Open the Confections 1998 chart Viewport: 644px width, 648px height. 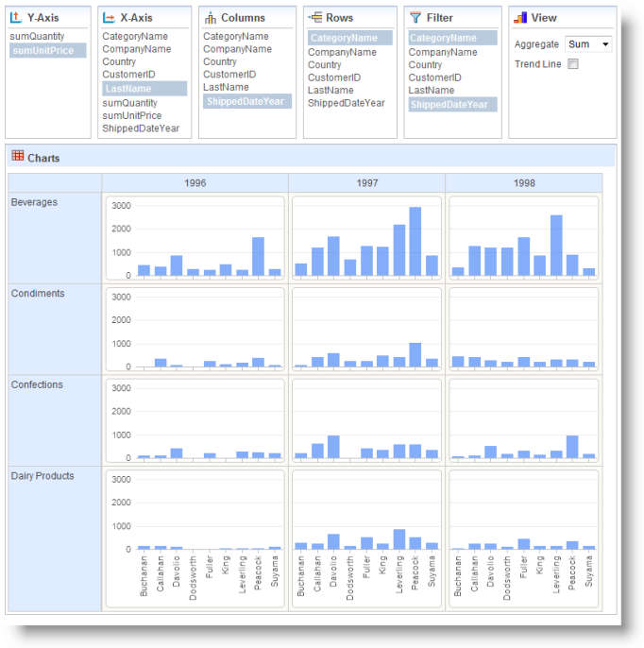524,420
